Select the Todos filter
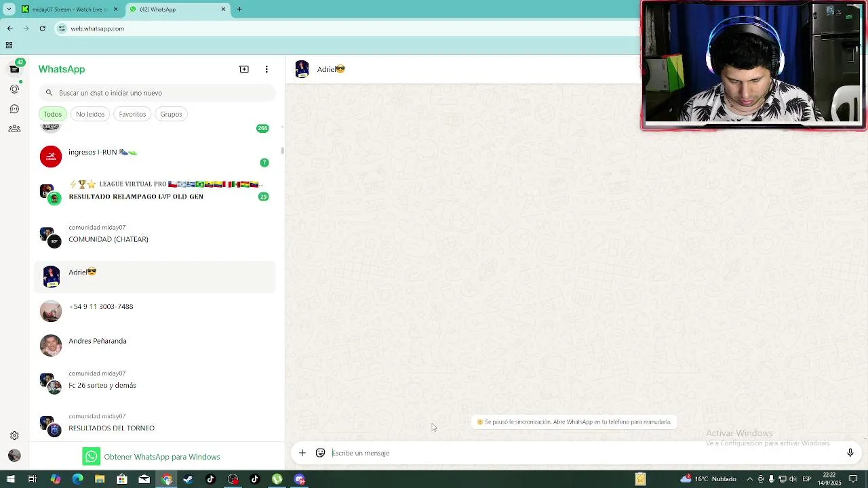 click(x=53, y=114)
